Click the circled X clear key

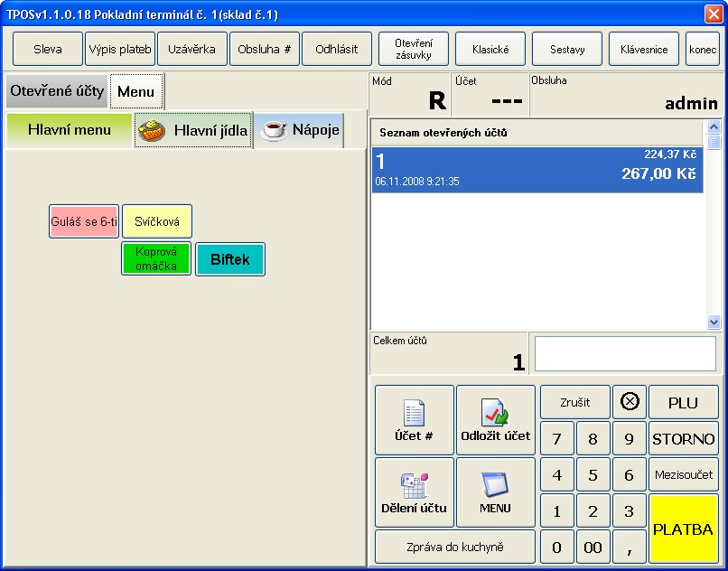point(630,402)
